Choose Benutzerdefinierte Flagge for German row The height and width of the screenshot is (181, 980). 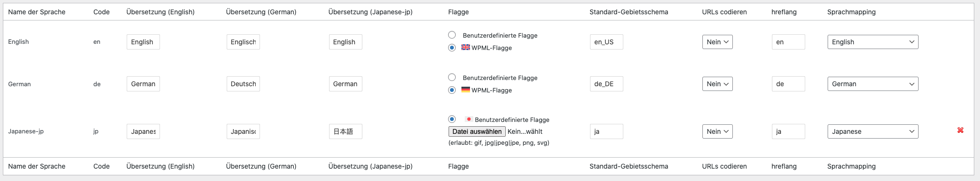pos(452,77)
